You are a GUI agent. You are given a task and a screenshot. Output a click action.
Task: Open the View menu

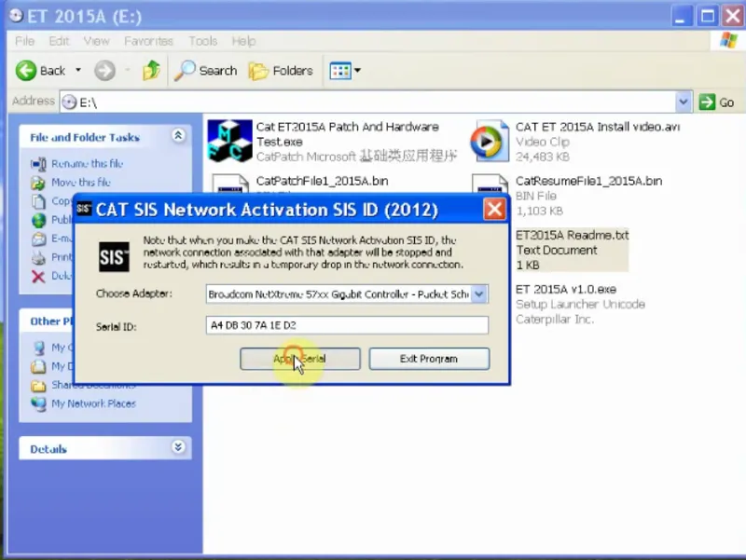(97, 41)
